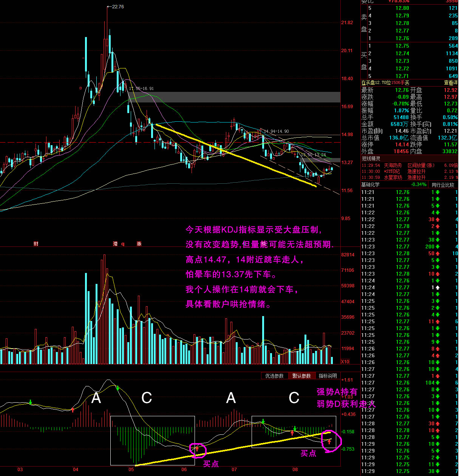Viewport: 459px width, 476px height.
Task: Click buy level 2 volume 1134
Action: [451, 53]
